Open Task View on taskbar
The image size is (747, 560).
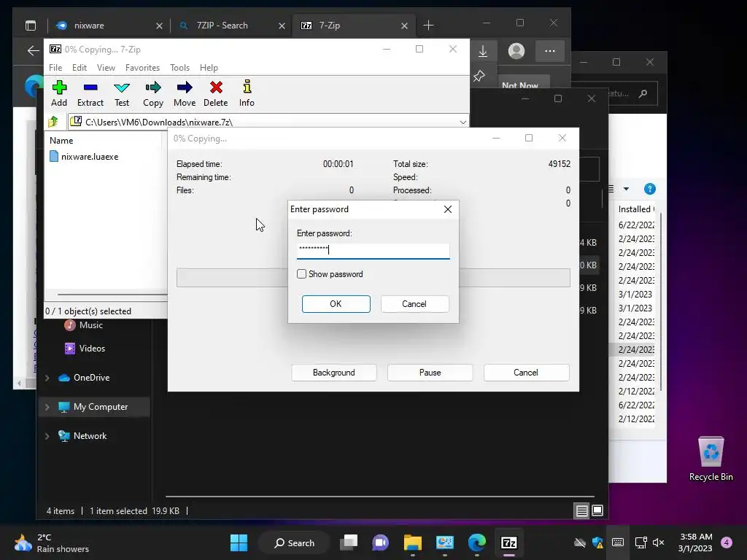click(349, 542)
